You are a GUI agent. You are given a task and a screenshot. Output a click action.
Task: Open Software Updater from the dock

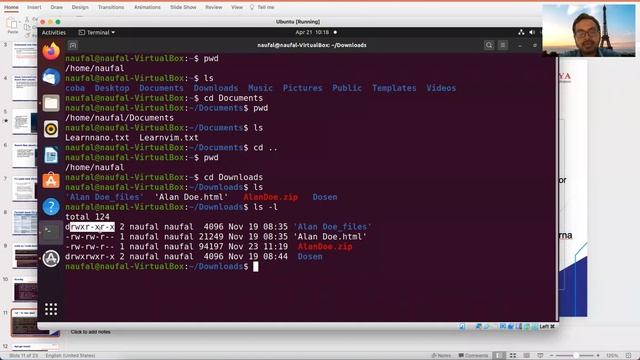[x=51, y=258]
